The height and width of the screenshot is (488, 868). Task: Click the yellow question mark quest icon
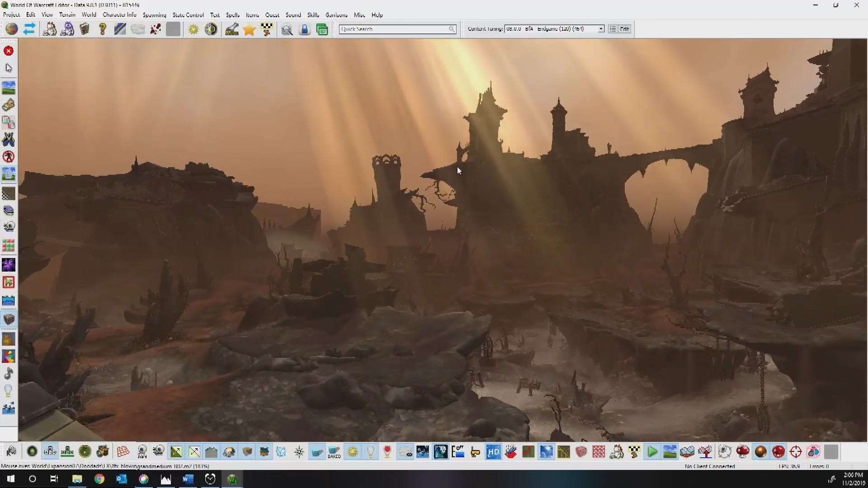click(103, 29)
